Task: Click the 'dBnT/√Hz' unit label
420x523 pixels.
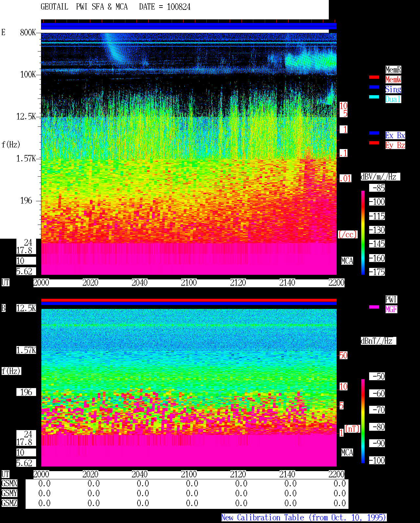Action: [x=378, y=341]
